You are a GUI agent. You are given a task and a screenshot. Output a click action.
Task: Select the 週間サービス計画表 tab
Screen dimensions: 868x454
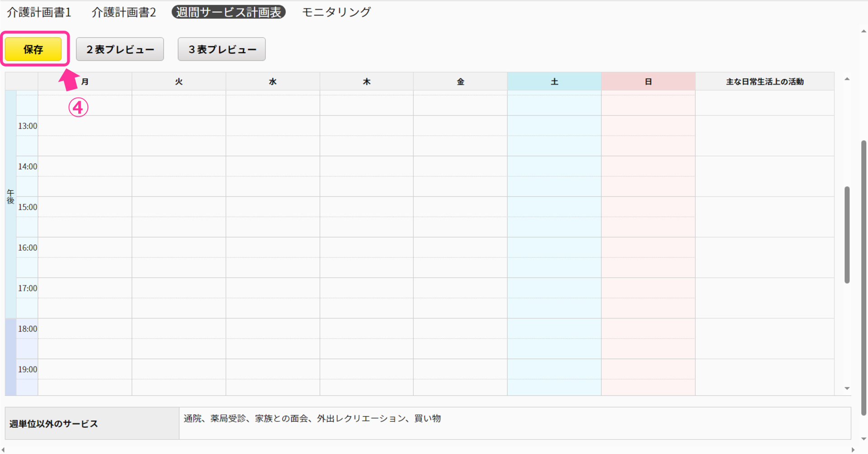click(228, 12)
